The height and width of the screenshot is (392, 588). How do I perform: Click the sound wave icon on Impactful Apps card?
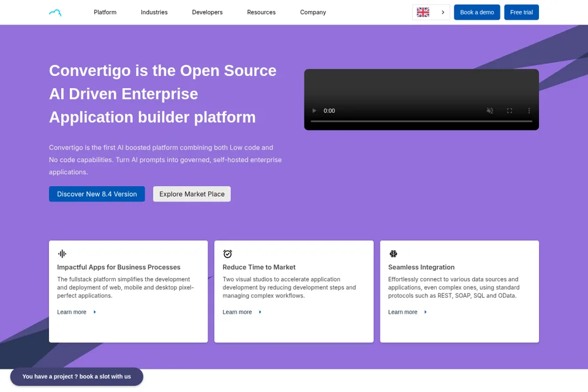tap(62, 254)
